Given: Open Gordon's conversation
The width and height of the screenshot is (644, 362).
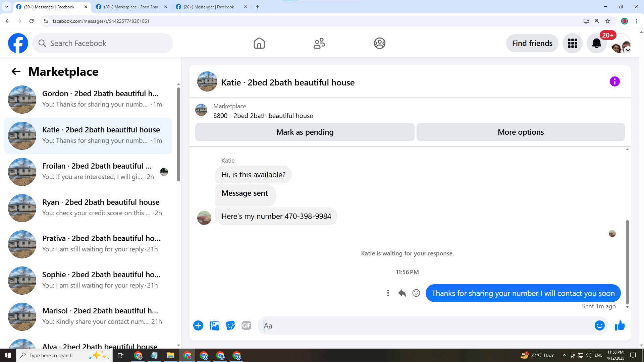Looking at the screenshot, I should tap(88, 99).
